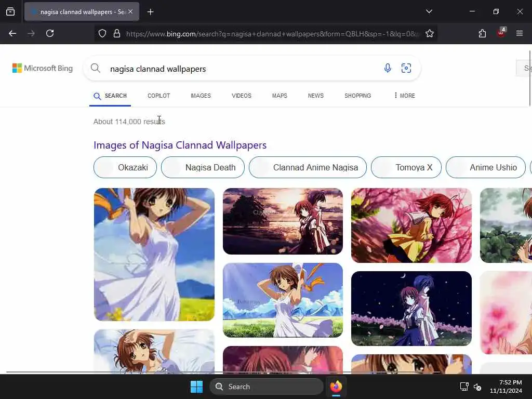Open the large Nagisa white dress image
Image resolution: width=532 pixels, height=399 pixels.
pos(154,255)
